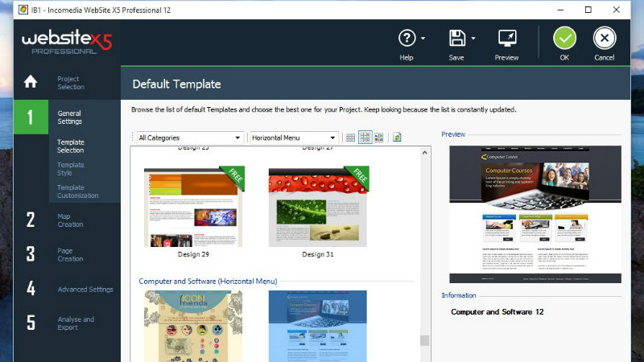644x362 pixels.
Task: Jump to step 3 Page Creation number
Action: [x=31, y=254]
